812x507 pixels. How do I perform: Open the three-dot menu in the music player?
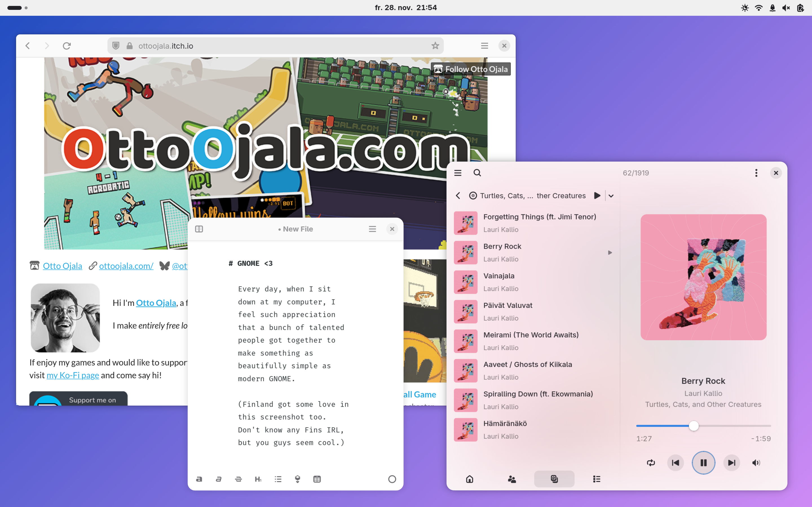(756, 173)
